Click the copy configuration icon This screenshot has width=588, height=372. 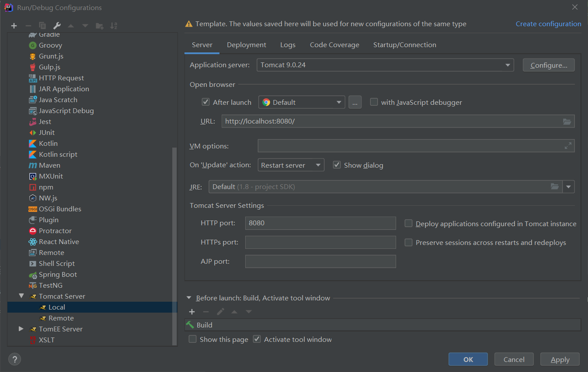coord(42,26)
